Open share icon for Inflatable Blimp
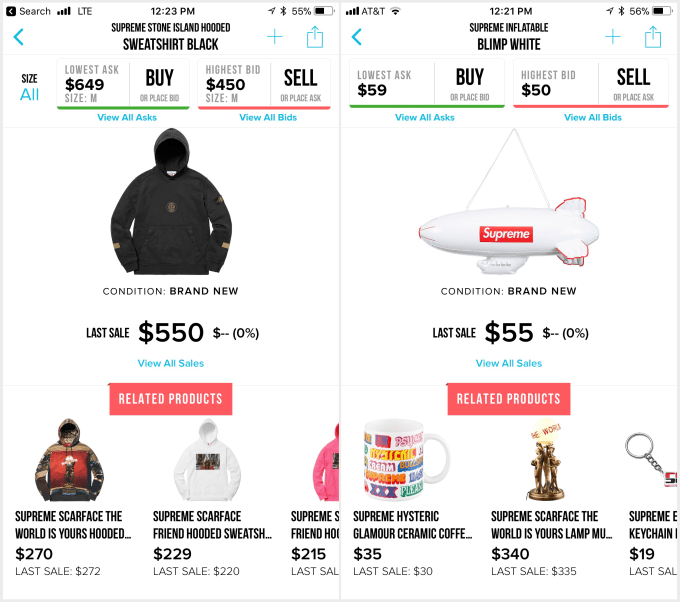Viewport: 680px width, 602px height. pyautogui.click(x=653, y=37)
